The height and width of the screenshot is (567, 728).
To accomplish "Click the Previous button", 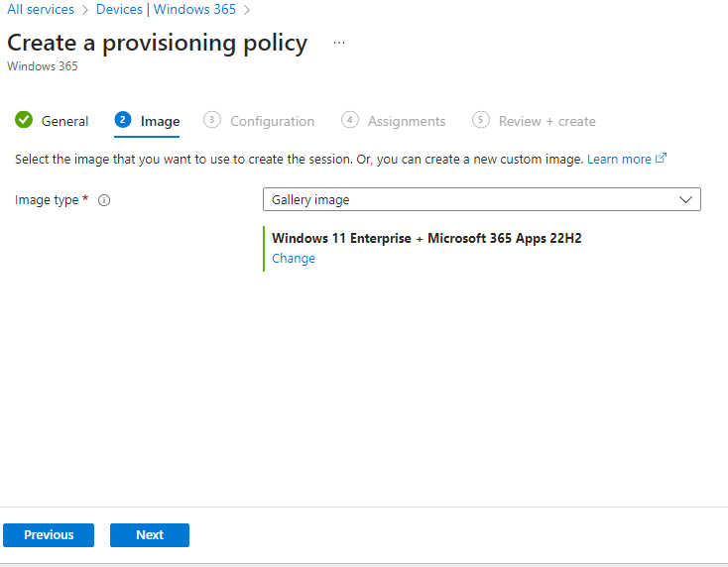I will click(x=49, y=535).
